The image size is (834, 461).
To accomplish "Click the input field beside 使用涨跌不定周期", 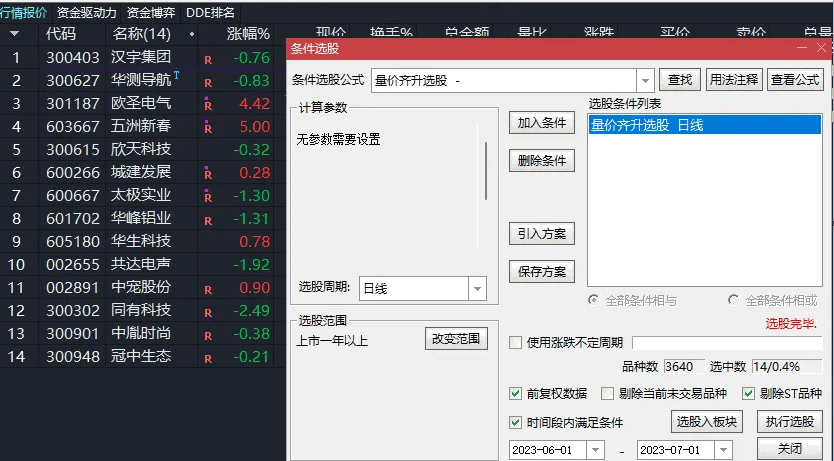I will (x=727, y=343).
